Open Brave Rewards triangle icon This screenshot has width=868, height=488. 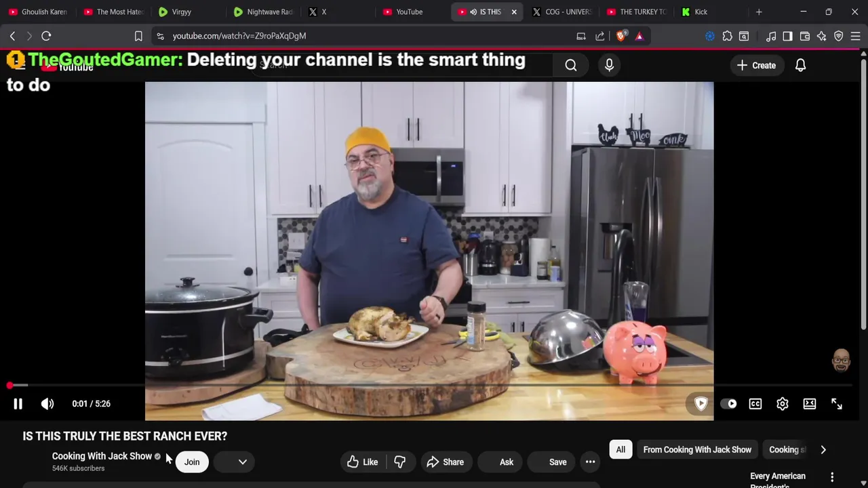[x=639, y=36]
